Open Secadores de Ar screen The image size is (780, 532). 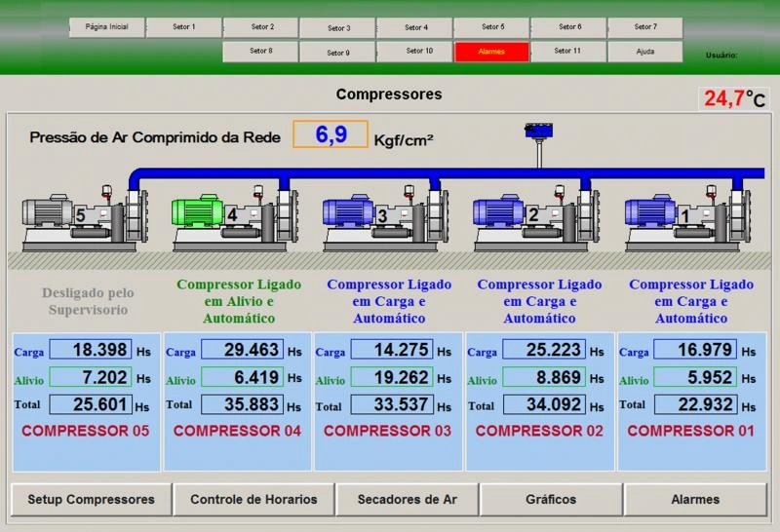407,500
